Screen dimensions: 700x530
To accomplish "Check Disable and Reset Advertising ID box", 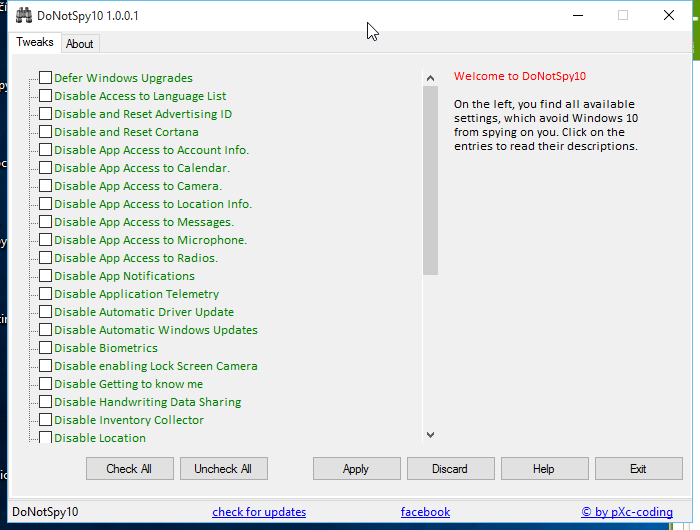I will tap(46, 113).
